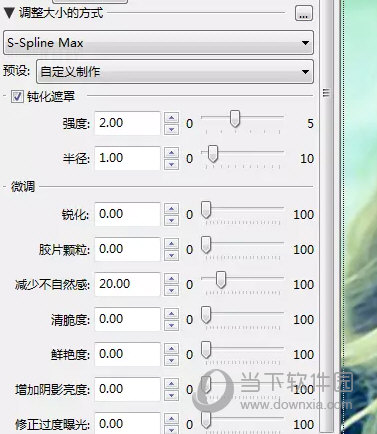Click the 半径 value field

pos(127,158)
